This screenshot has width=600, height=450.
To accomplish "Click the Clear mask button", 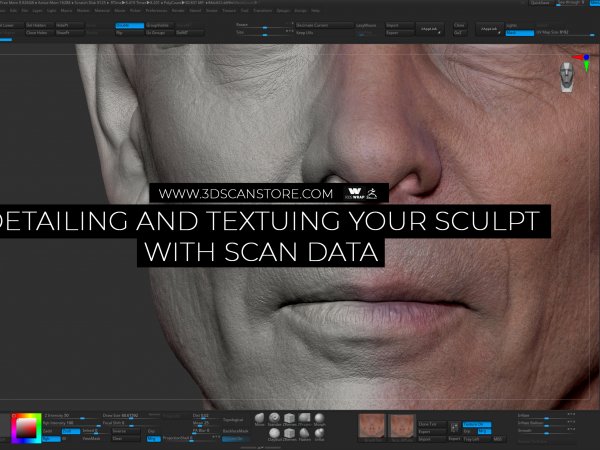I will 126,439.
